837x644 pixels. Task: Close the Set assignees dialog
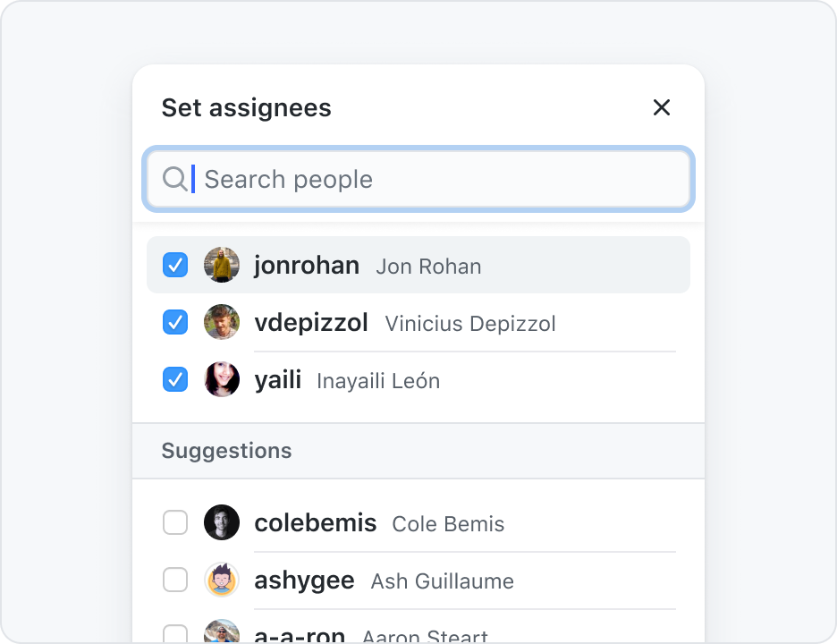click(662, 107)
